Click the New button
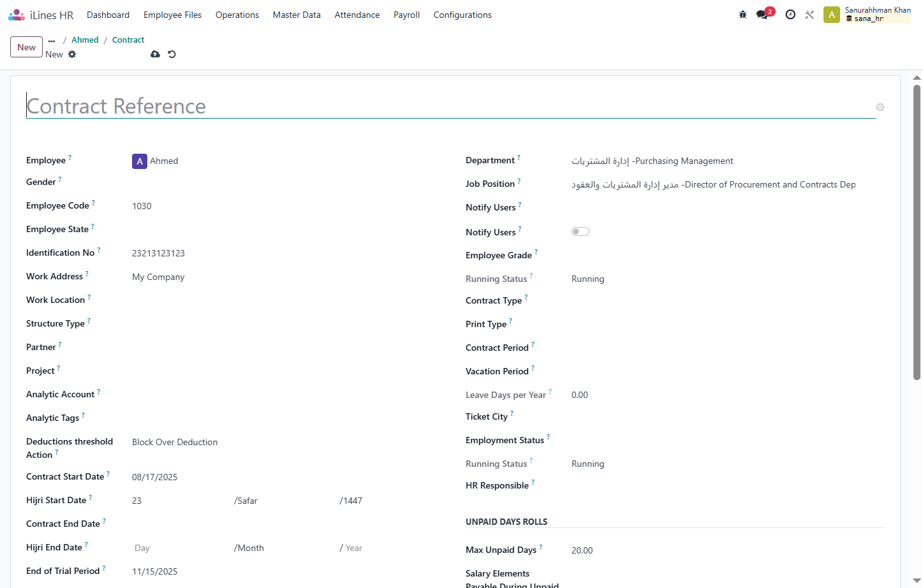The image size is (923, 588). (27, 47)
